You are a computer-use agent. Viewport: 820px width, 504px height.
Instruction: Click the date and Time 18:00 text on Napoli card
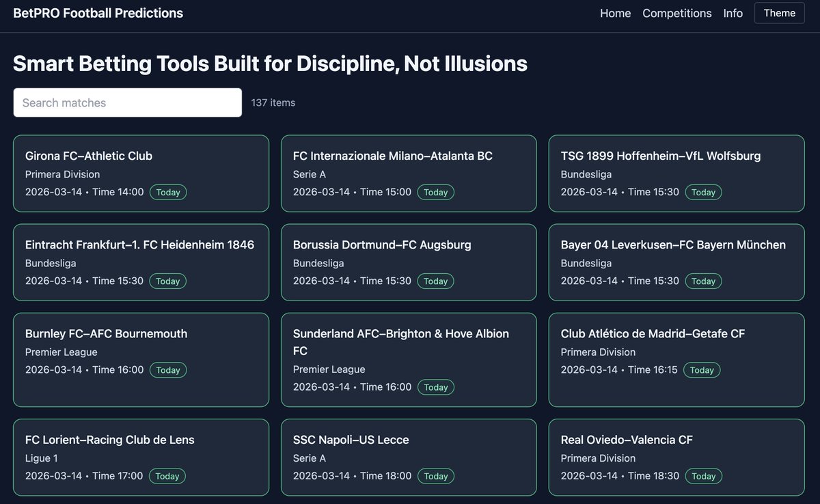[x=353, y=475]
